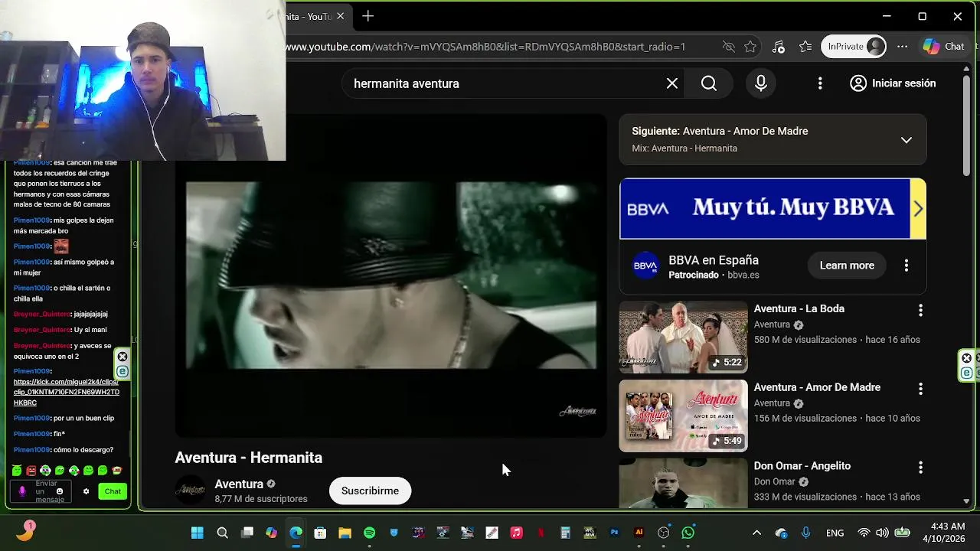
Task: Open Don Omar - Angelito video title
Action: [802, 465]
